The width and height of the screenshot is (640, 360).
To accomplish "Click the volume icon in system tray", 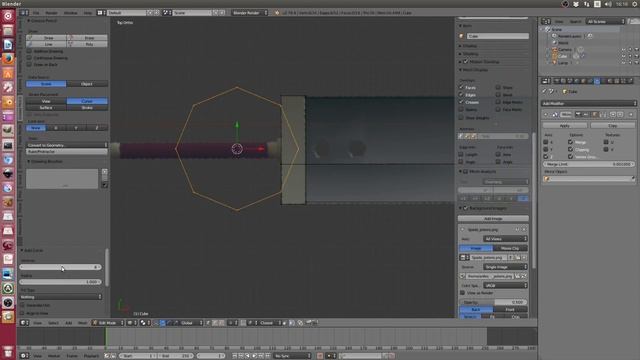I will pyautogui.click(x=608, y=4).
